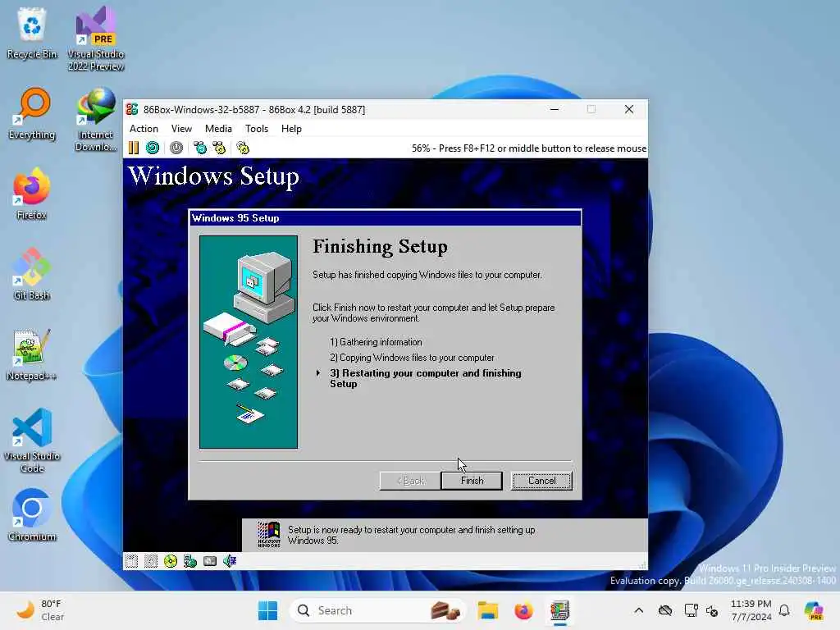Image resolution: width=840 pixels, height=630 pixels.
Task: Click the first floppy drive status icon
Action: click(131, 561)
